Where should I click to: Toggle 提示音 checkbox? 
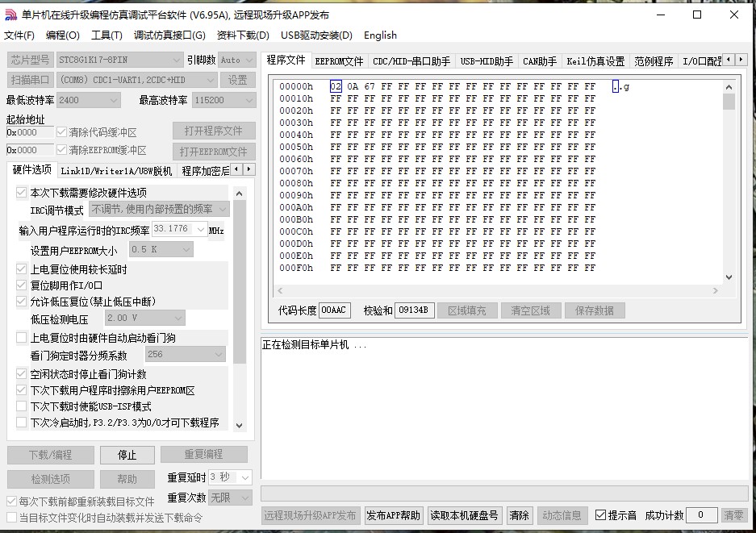tap(600, 515)
